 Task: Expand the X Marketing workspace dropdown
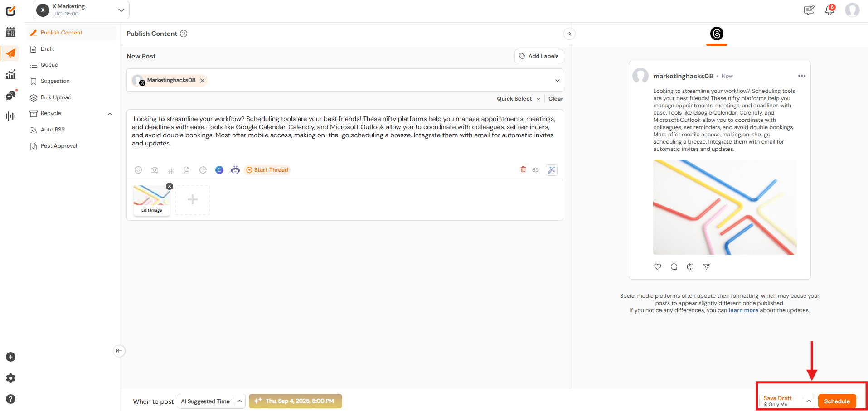pyautogui.click(x=121, y=10)
